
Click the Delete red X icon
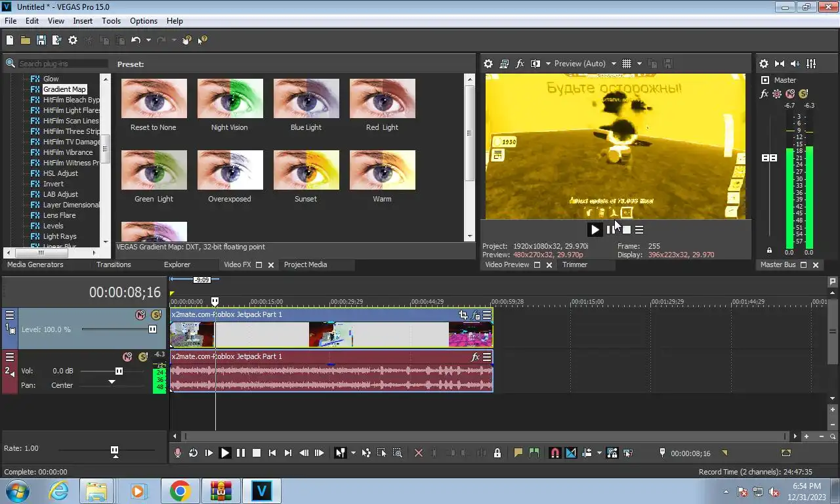click(x=419, y=453)
